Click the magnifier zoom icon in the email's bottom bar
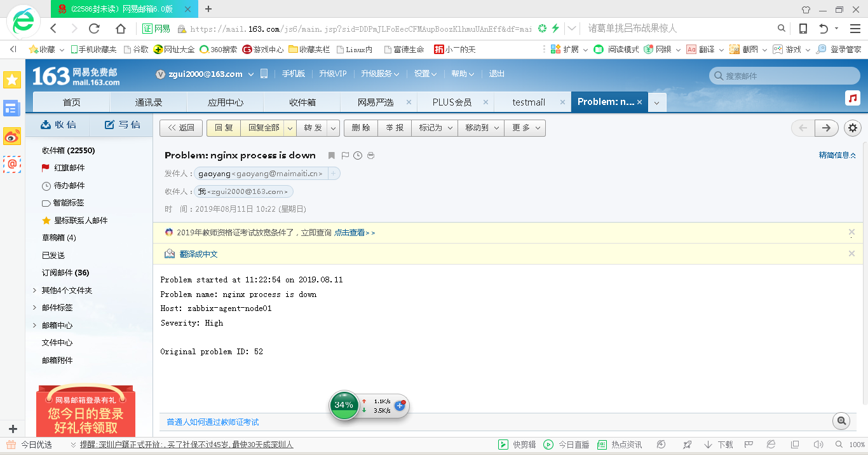Viewport: 868px width, 463px height. (841, 420)
